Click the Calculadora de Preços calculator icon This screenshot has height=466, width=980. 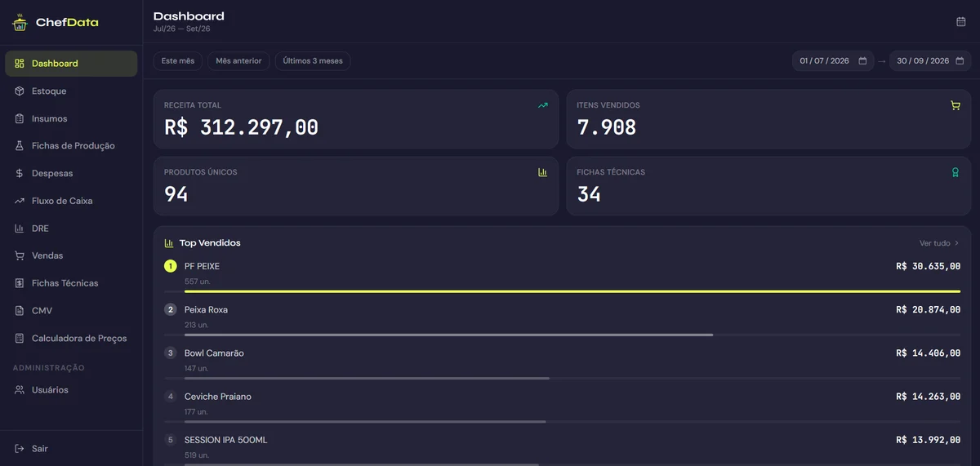pyautogui.click(x=20, y=338)
